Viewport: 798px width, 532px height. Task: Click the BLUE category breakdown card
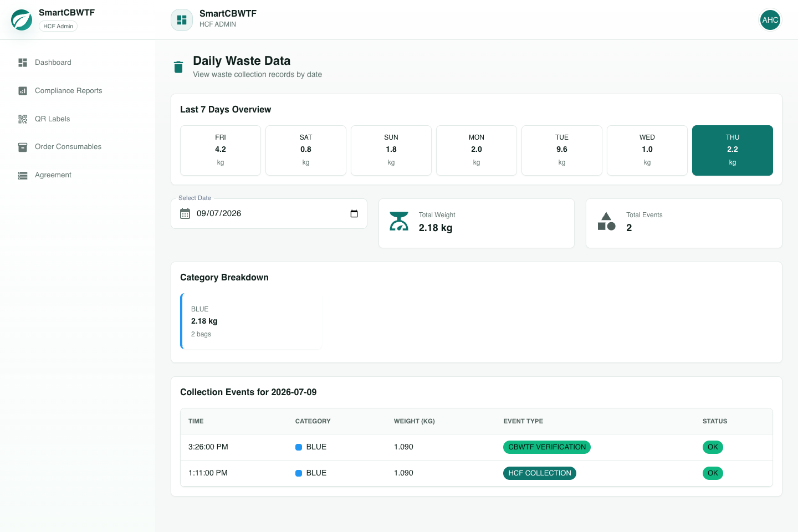pyautogui.click(x=251, y=321)
